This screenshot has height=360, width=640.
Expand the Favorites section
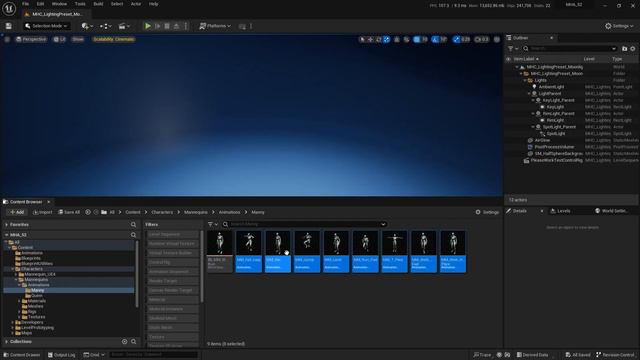pyautogui.click(x=7, y=225)
